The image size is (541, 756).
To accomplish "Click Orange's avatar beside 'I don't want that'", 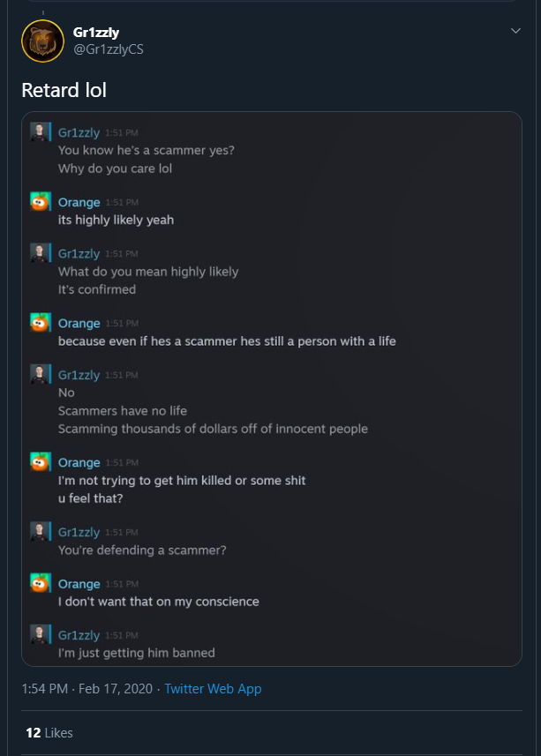I will (x=39, y=583).
